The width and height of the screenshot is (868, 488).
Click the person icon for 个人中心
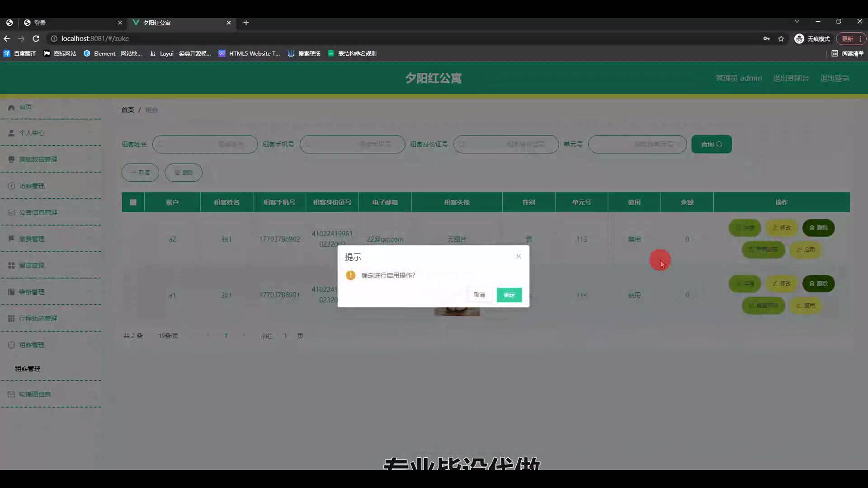click(11, 133)
